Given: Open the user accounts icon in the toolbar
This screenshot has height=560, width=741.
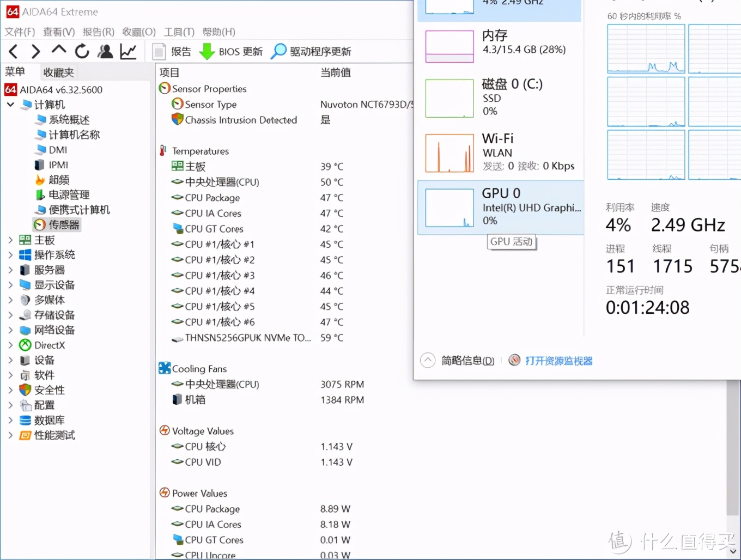Looking at the screenshot, I should 105,51.
